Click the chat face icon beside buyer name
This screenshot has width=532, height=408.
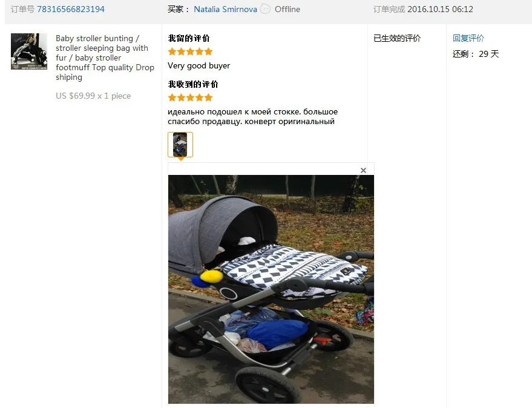[x=265, y=9]
